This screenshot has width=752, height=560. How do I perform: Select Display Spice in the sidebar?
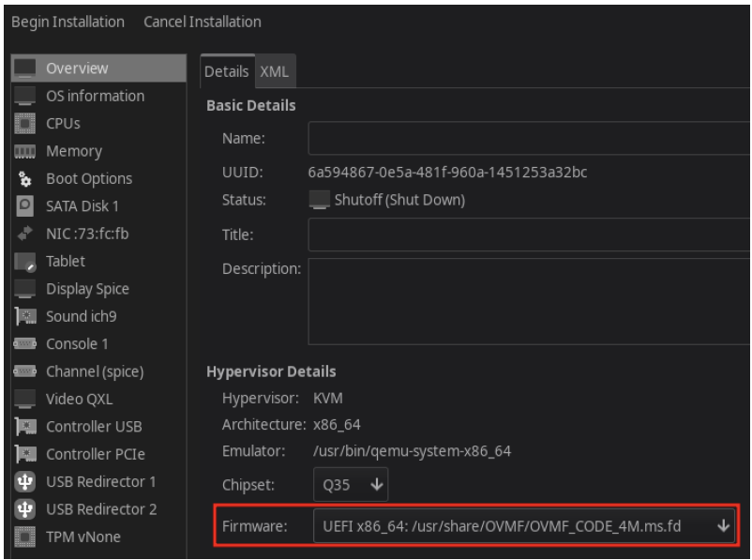click(87, 289)
